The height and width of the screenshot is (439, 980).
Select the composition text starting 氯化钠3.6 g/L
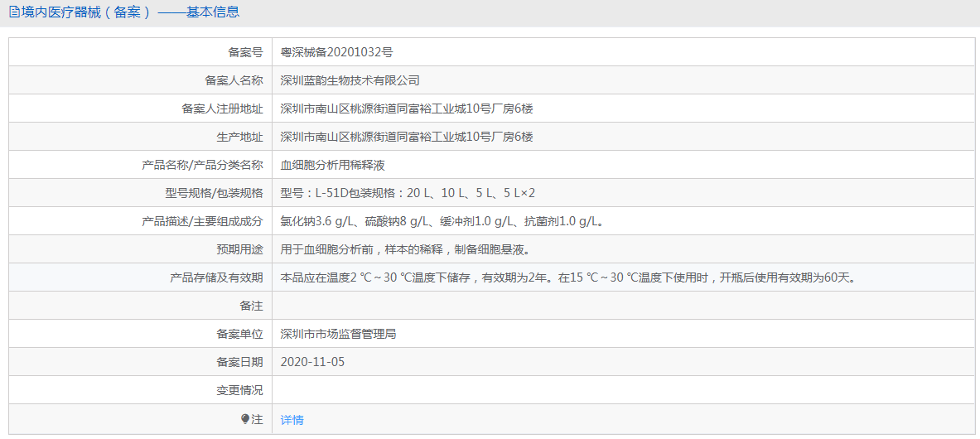(442, 221)
